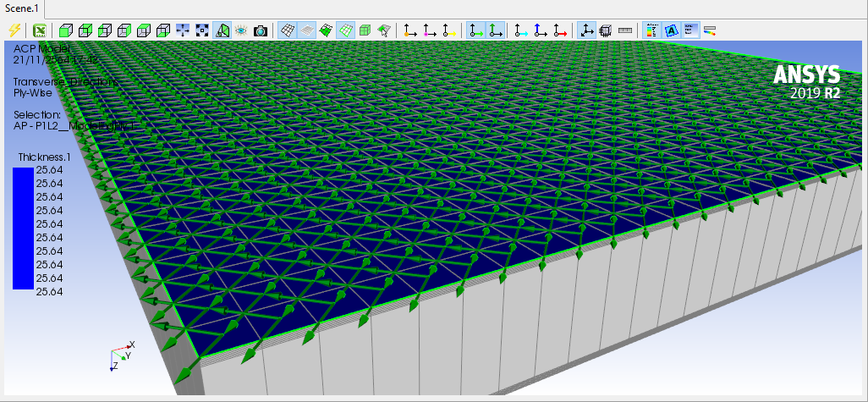868x402 pixels.
Task: Click the inward arrows zoom-to-fit icon
Action: pos(183,30)
